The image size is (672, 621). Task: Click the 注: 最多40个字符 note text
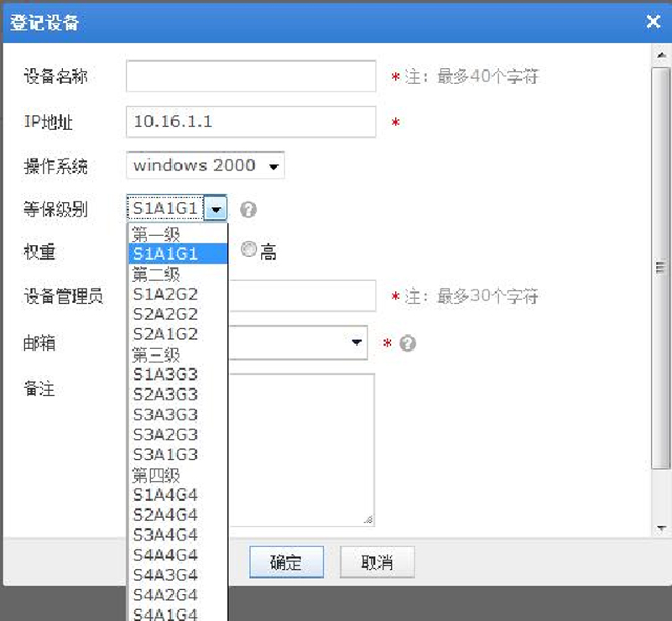[x=471, y=76]
